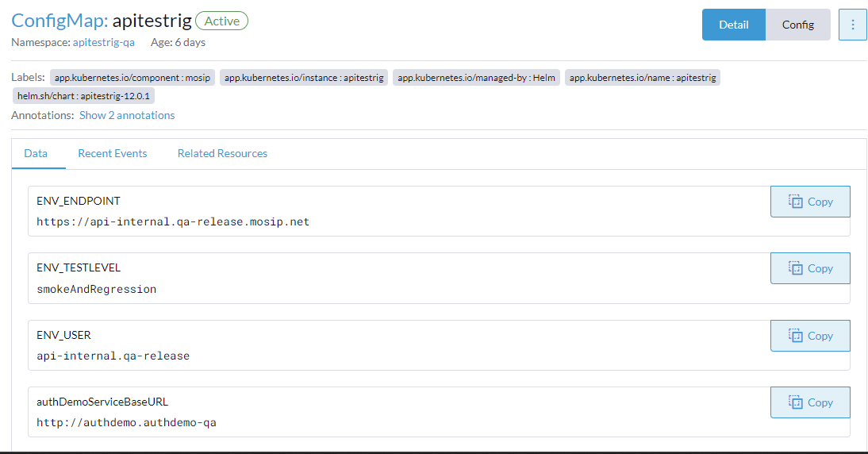Click the helm.sh/chart : apitestrig-12.0.1 label
The height and width of the screenshot is (454, 868).
tap(83, 96)
